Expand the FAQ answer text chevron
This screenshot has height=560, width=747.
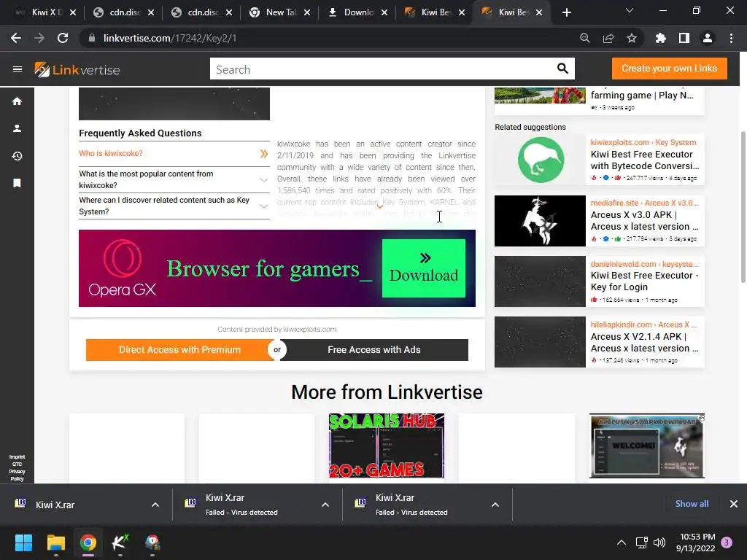tap(379, 206)
